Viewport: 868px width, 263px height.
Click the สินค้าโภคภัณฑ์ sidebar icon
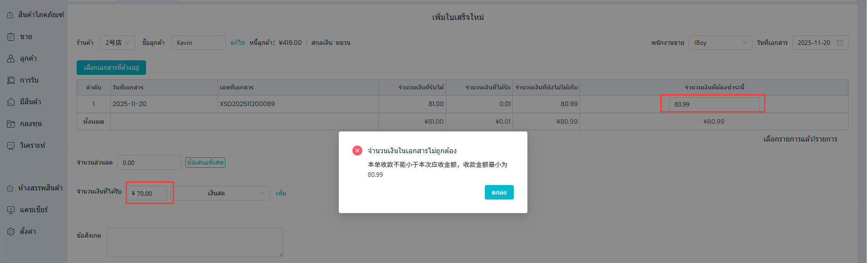10,15
